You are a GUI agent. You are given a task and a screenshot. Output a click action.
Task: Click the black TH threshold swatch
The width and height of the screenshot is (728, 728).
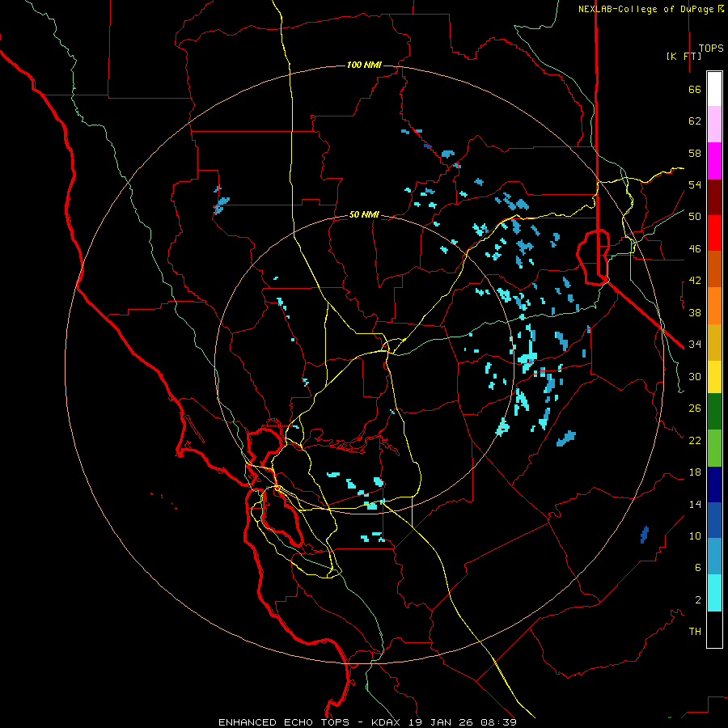pos(714,629)
